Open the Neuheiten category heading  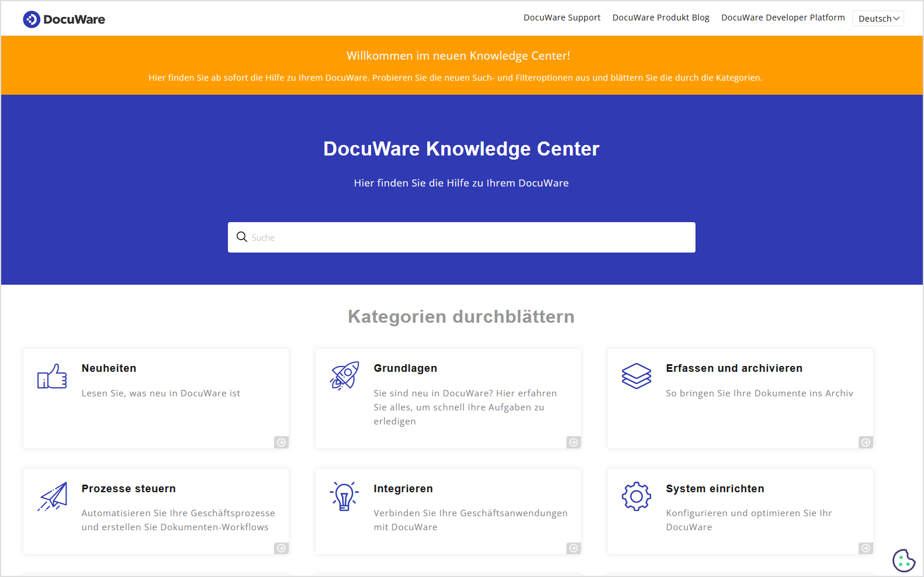pos(109,368)
